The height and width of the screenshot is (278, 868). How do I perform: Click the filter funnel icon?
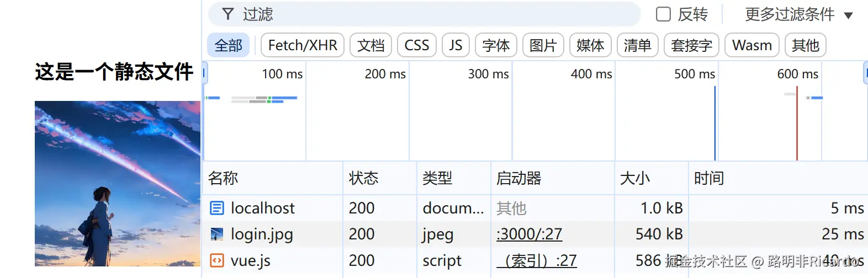click(x=228, y=14)
